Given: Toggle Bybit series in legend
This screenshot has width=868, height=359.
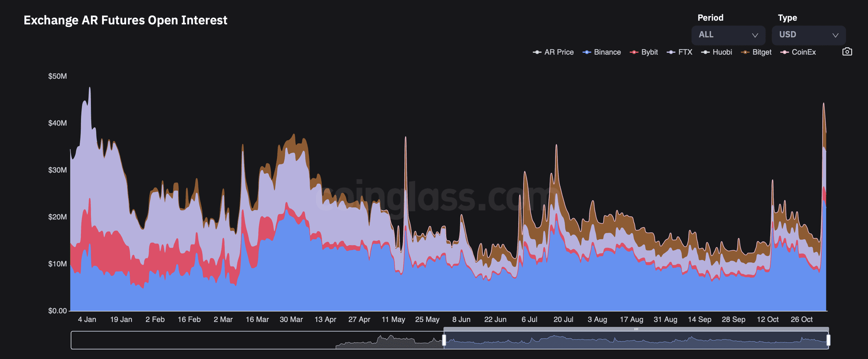Looking at the screenshot, I should pos(644,52).
